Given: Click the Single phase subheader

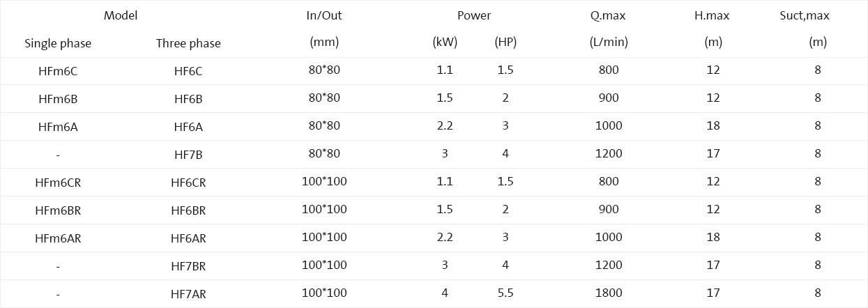Looking at the screenshot, I should 58,43.
